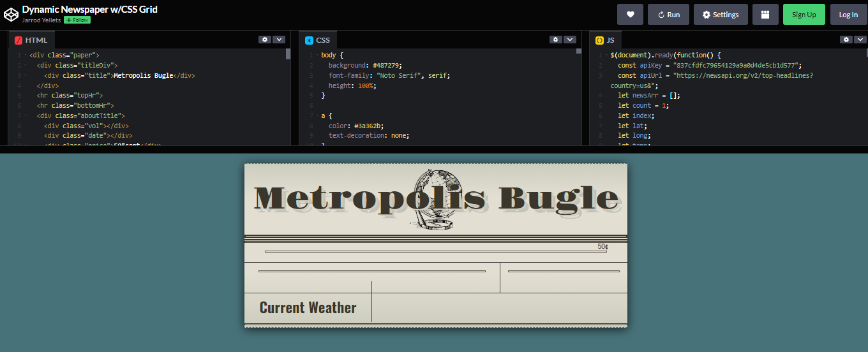Image resolution: width=868 pixels, height=352 pixels.
Task: Switch to the CSS editor tab
Action: click(x=318, y=40)
